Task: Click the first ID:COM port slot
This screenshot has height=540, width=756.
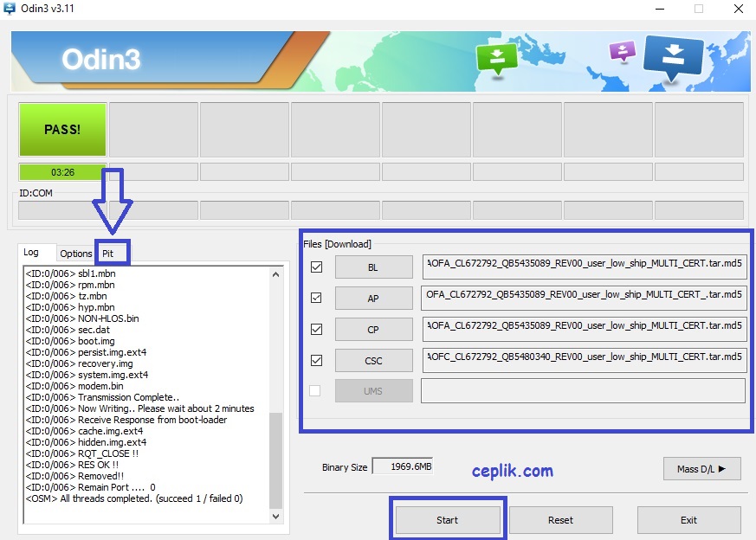Action: click(62, 210)
